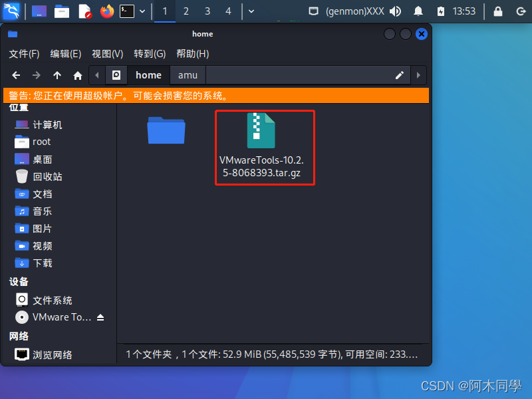Select the amu path segment
The width and height of the screenshot is (532, 399).
188,75
